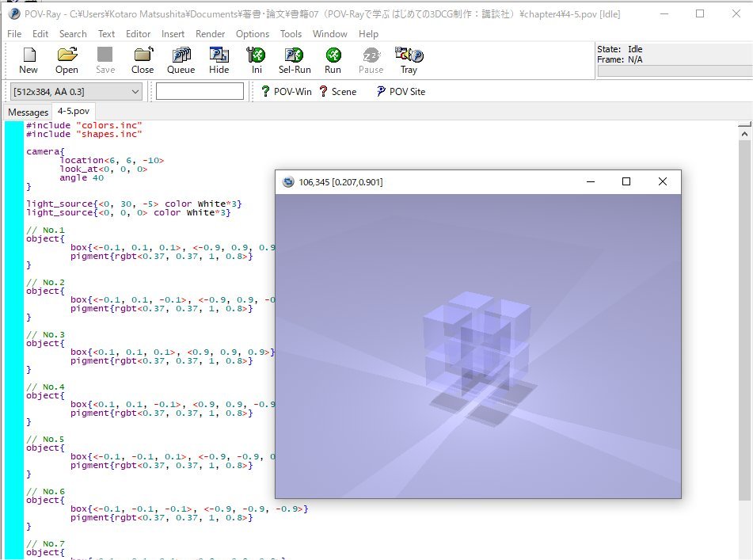753x560 pixels.
Task: Open the Render menu
Action: (210, 34)
